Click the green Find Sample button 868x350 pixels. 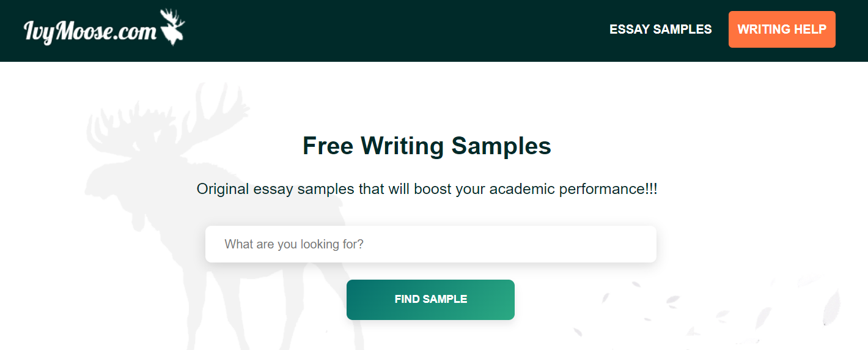click(430, 300)
